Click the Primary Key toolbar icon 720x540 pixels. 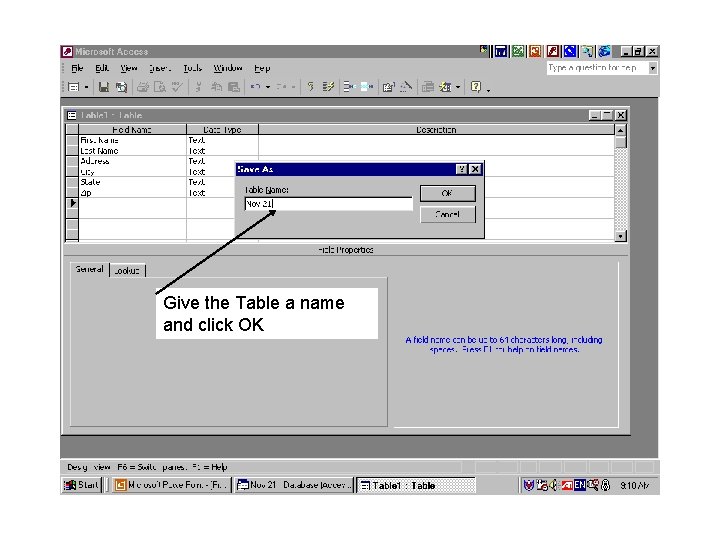tap(311, 87)
